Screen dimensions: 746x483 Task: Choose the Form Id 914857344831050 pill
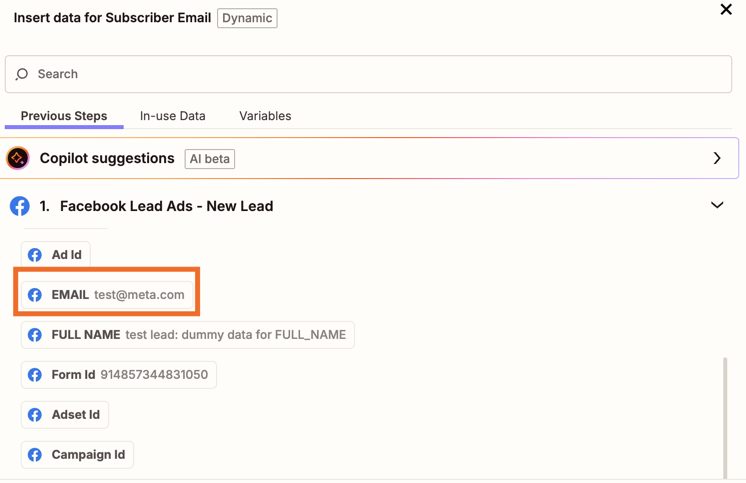tap(118, 375)
